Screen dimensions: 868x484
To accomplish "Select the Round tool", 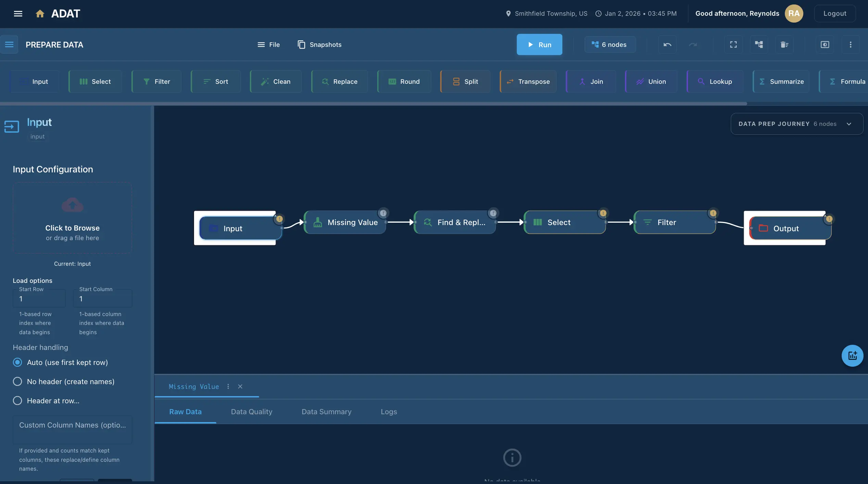I will tap(404, 81).
